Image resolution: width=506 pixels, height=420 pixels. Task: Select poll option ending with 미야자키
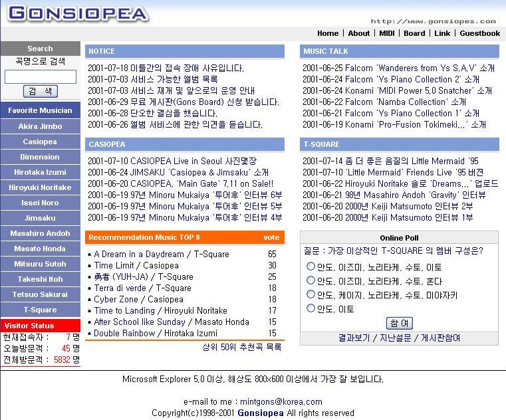point(311,294)
